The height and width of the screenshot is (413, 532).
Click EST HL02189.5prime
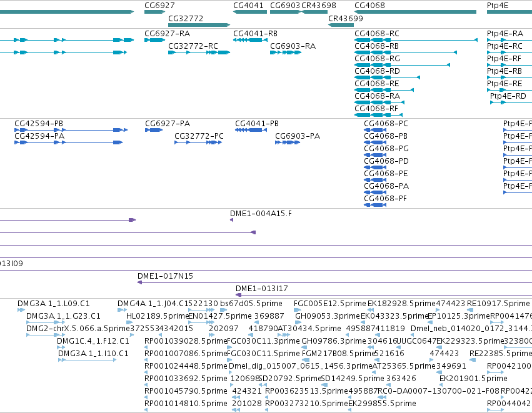(158, 316)
